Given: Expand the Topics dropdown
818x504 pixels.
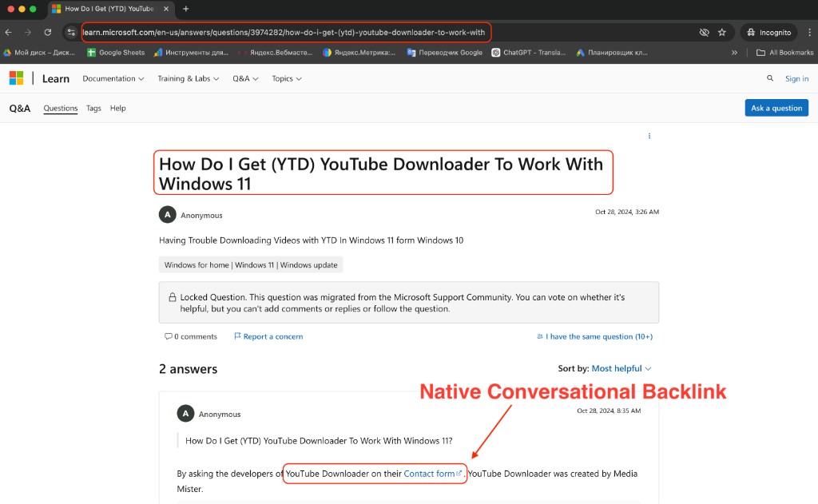Looking at the screenshot, I should [x=287, y=79].
